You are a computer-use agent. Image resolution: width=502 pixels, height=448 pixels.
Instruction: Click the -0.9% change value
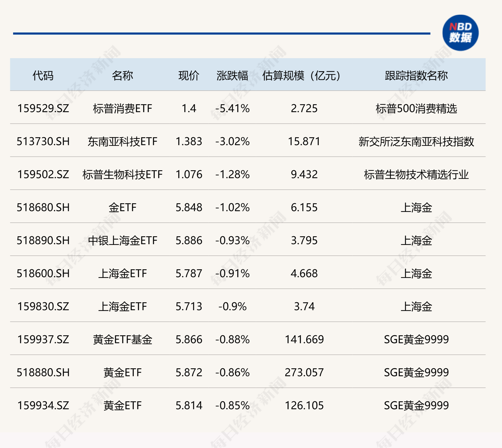coord(232,307)
